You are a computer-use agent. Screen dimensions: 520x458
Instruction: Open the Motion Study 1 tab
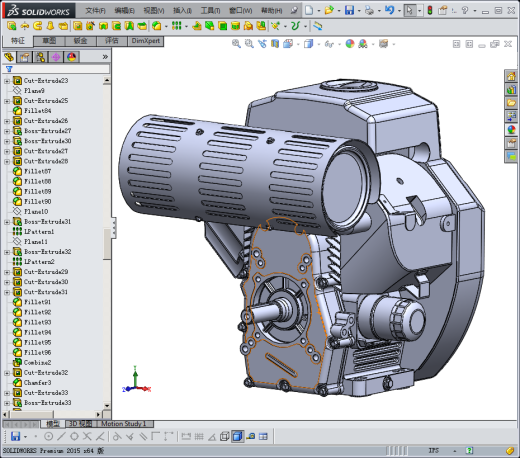pyautogui.click(x=124, y=424)
